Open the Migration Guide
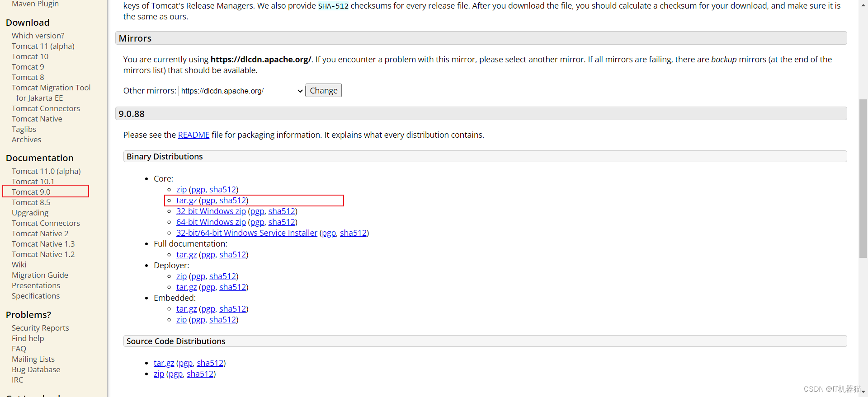Screen dimensions: 868x397 (40, 275)
